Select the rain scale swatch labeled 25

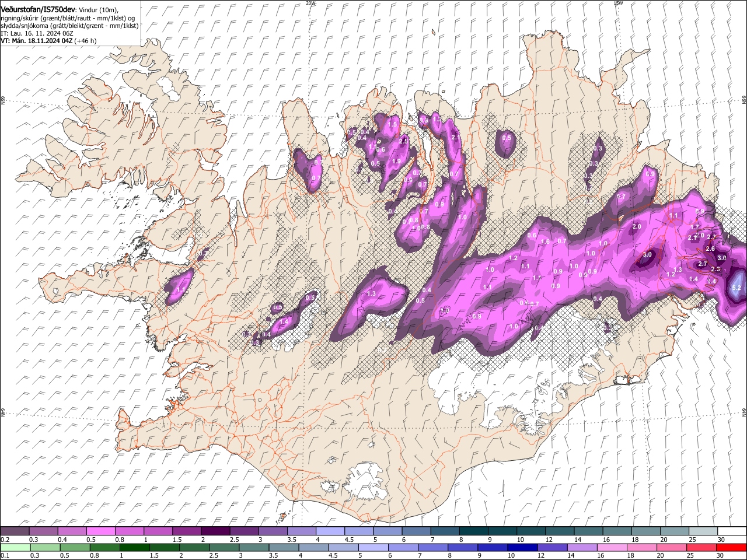(x=701, y=547)
